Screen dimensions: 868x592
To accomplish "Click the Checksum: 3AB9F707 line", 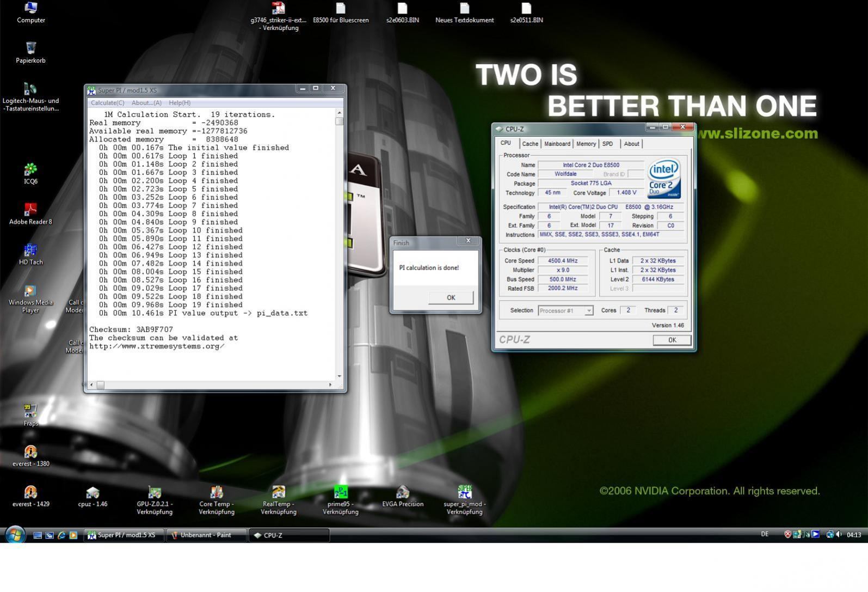I will (x=131, y=329).
